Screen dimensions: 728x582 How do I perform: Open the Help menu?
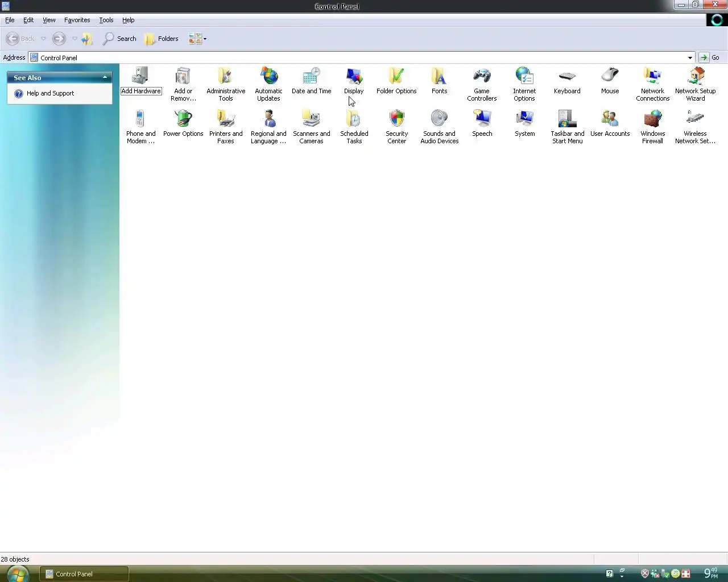pos(129,20)
